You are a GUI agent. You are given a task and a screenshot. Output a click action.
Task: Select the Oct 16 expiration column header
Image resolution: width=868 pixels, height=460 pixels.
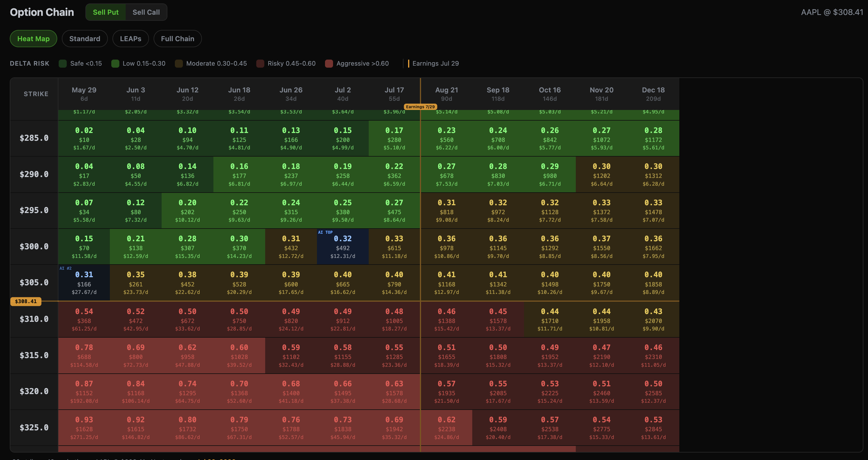[x=550, y=94]
